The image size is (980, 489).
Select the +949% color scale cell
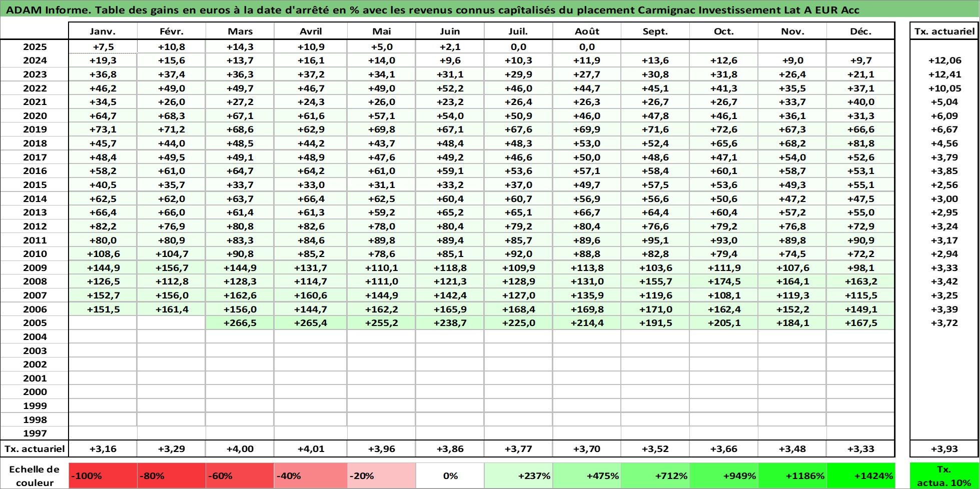(724, 475)
